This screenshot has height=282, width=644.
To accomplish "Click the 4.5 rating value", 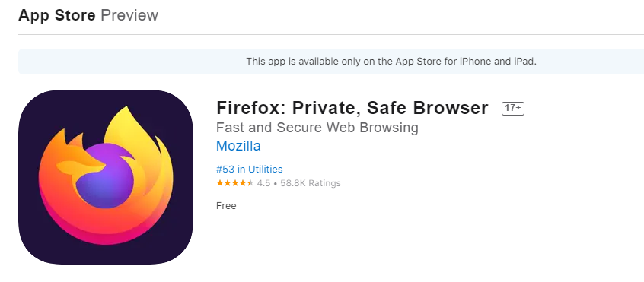I will 263,183.
